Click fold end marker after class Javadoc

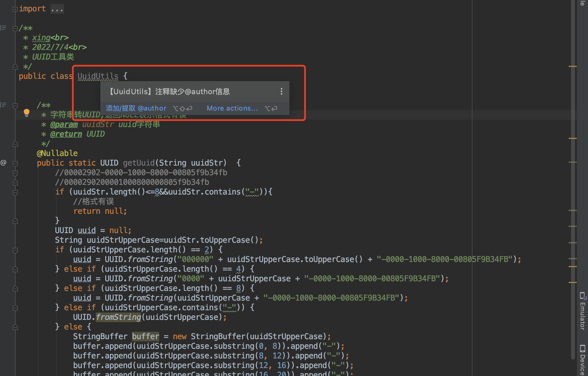[15, 67]
